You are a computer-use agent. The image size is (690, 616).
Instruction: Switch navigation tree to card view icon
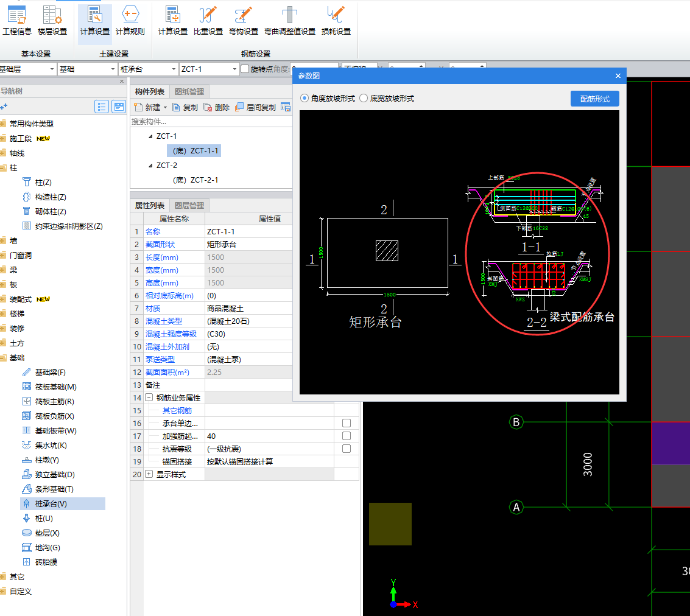118,107
